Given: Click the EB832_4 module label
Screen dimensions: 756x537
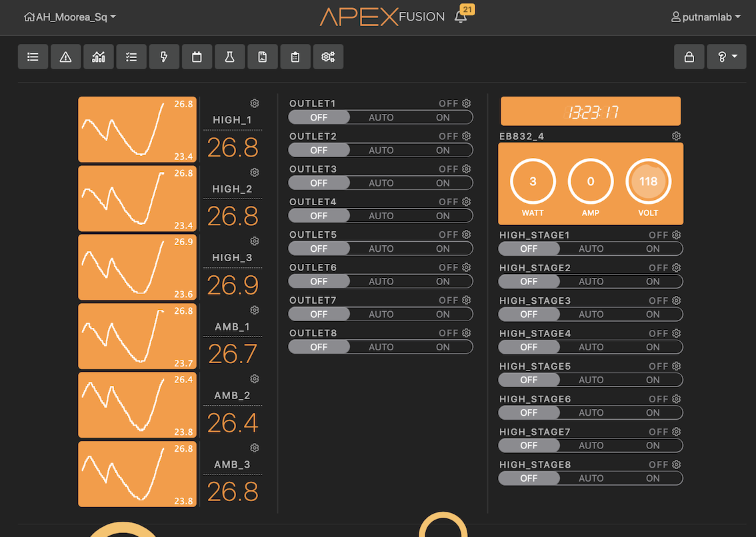Looking at the screenshot, I should point(522,137).
